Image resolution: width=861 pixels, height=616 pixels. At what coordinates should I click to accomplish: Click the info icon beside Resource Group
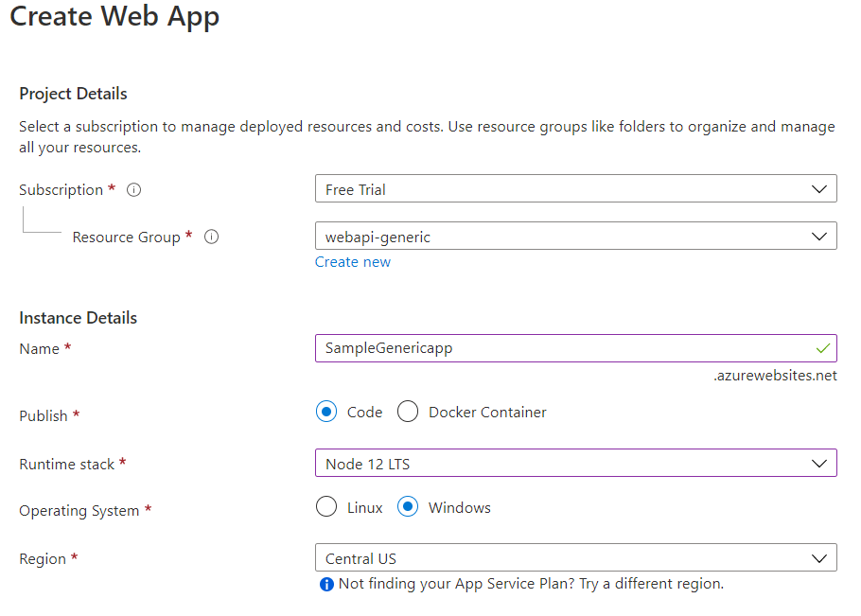[212, 238]
